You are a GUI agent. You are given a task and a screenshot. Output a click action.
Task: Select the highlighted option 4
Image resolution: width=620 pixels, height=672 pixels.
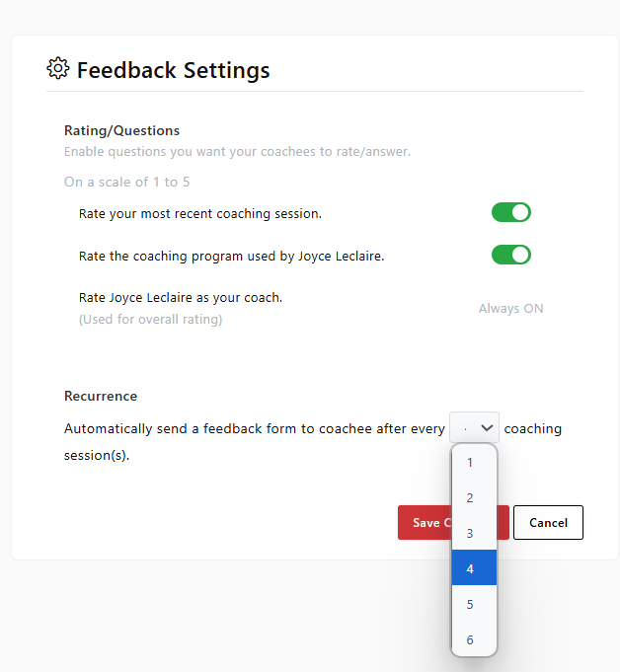[x=471, y=568]
